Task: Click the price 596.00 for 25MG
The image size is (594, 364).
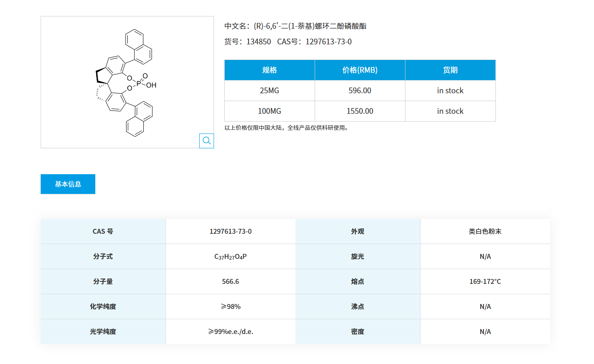Action: (360, 90)
